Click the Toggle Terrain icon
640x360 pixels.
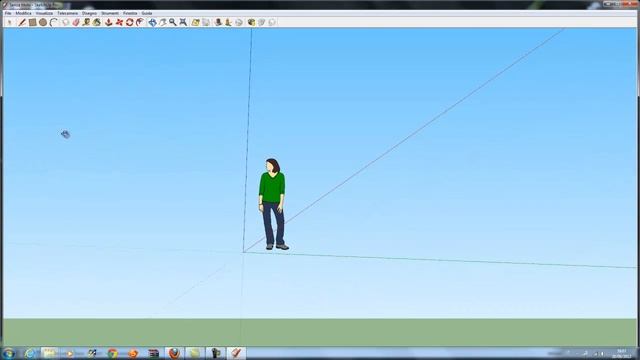tap(206, 22)
